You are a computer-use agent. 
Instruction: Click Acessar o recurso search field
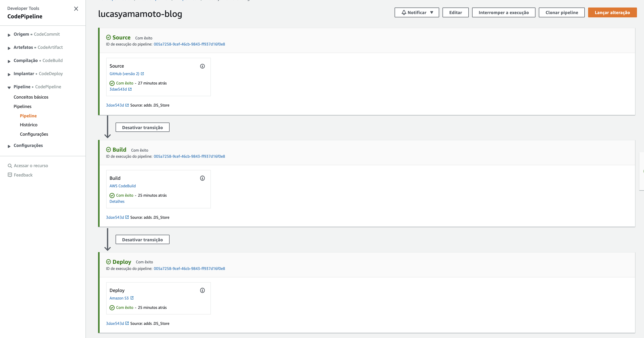tap(31, 166)
